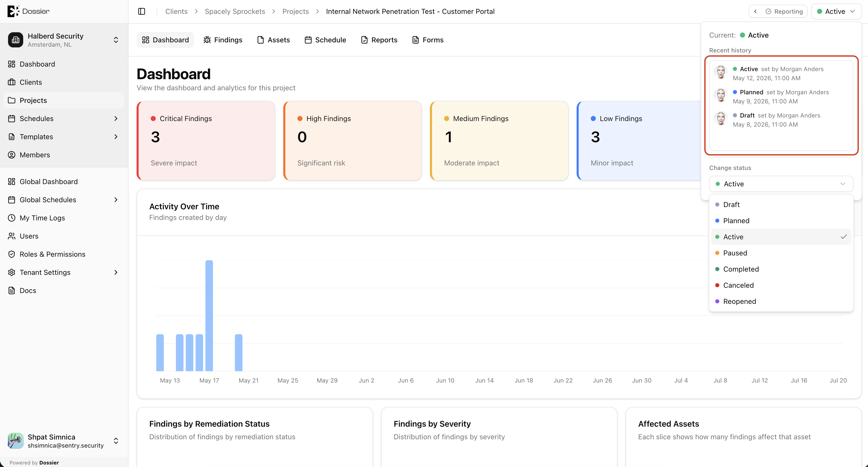Go to Spacely Sprockets breadcrumb
Viewport: 868px width, 467px height.
(235, 11)
